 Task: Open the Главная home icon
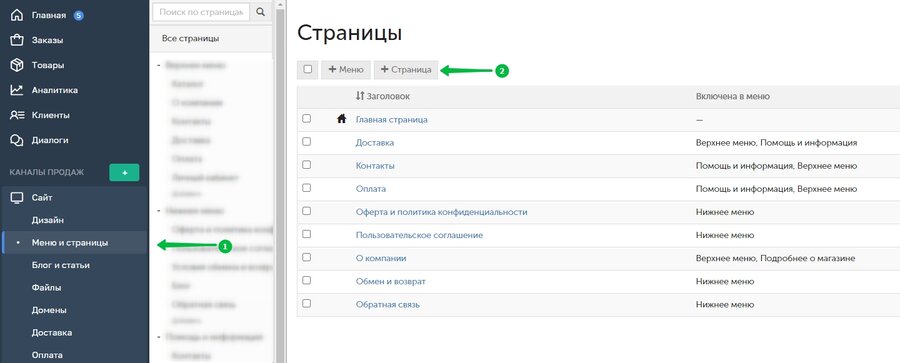(17, 16)
